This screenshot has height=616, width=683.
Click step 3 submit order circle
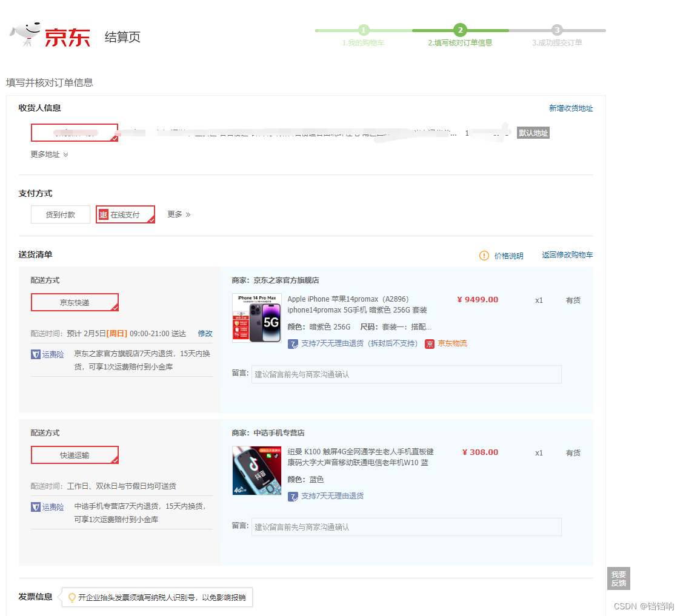(557, 30)
